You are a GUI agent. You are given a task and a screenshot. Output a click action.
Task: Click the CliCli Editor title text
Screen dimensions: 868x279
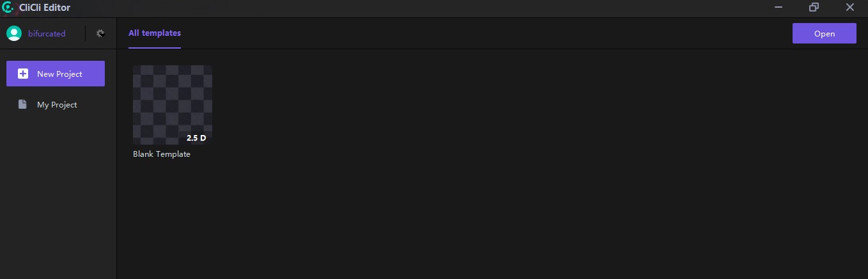[45, 8]
